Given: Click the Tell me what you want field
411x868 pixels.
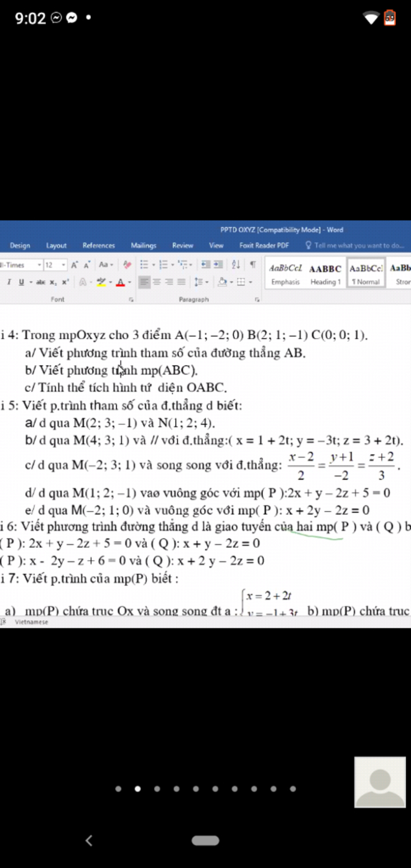Looking at the screenshot, I should click(359, 245).
